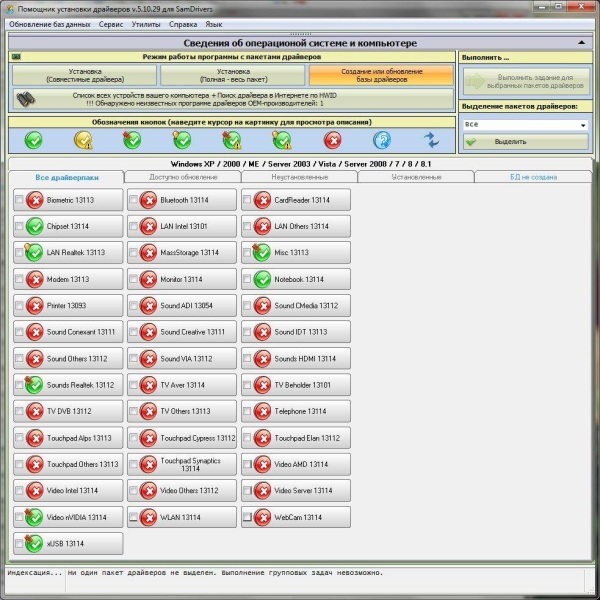Click the binoculars device search icon
The height and width of the screenshot is (600, 600).
(x=31, y=99)
